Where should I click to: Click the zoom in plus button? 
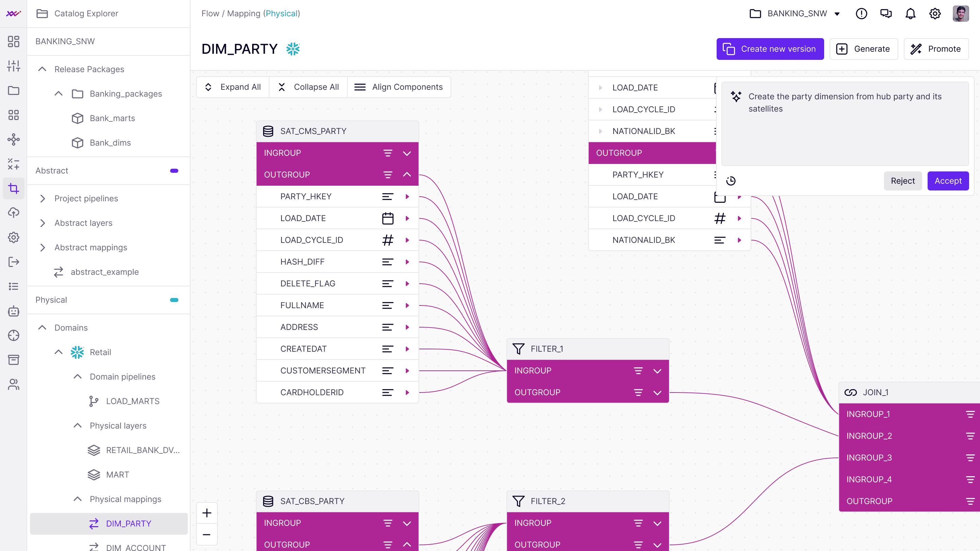tap(207, 513)
